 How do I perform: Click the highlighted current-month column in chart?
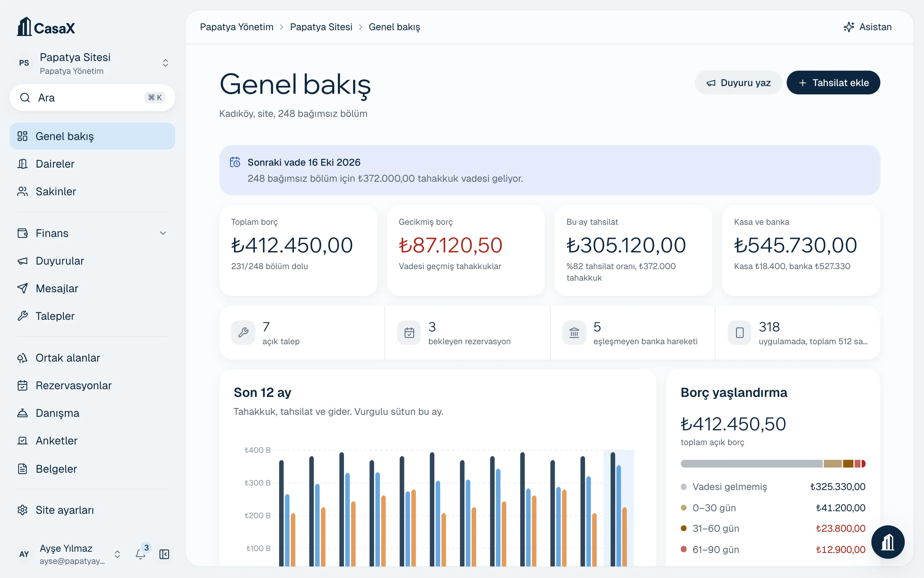[619, 508]
